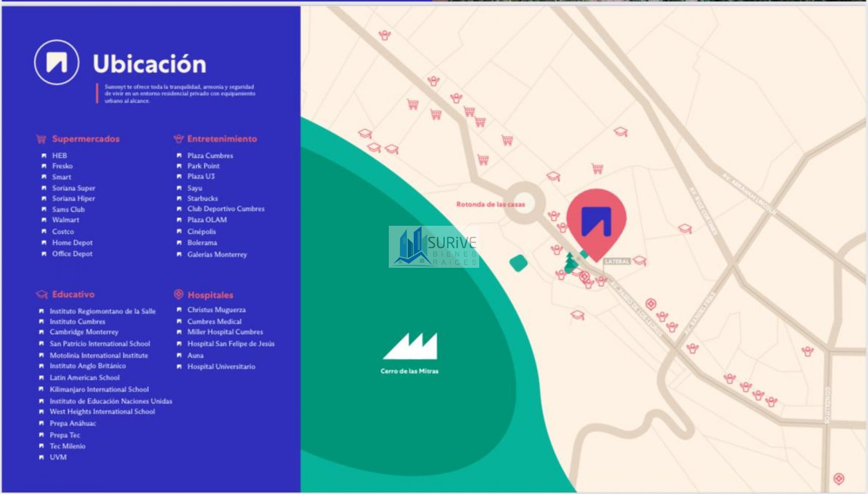Choose the Soriana Hiper entry
The width and height of the screenshot is (868, 494).
pyautogui.click(x=74, y=199)
